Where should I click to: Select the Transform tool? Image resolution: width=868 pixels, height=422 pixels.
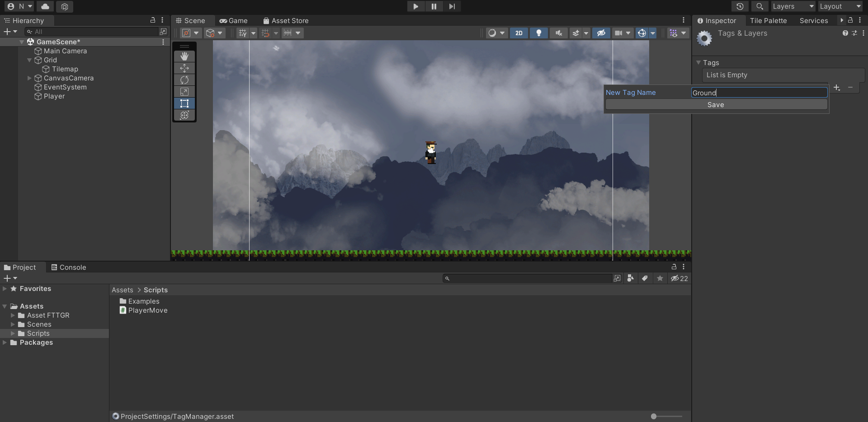pos(184,115)
